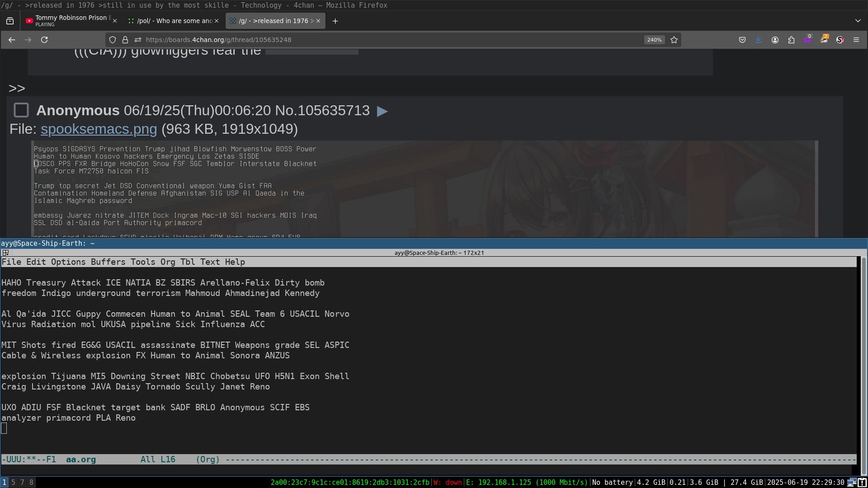Open the extension showing orange 2 badge
Viewport: 868px width, 488px height.
[x=824, y=39]
